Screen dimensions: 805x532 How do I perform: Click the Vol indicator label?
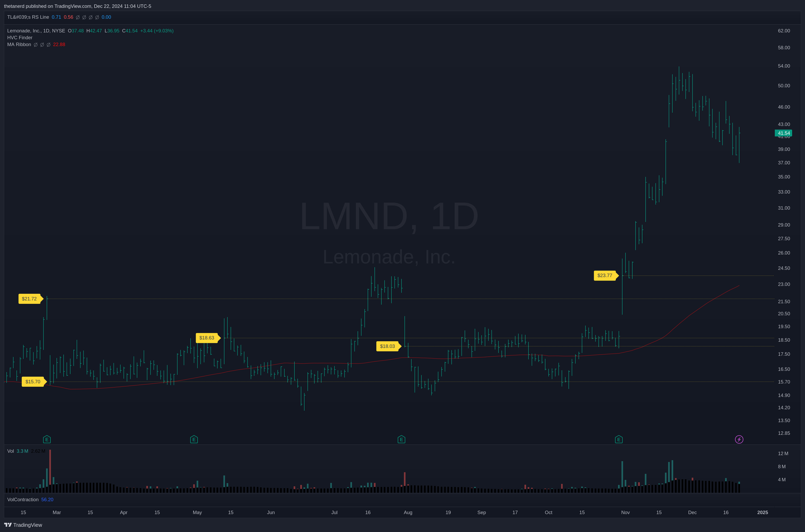(10, 451)
